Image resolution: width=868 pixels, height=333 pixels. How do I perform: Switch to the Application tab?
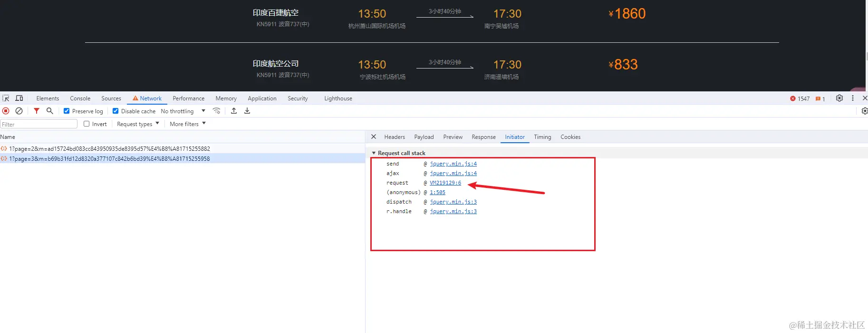click(262, 98)
